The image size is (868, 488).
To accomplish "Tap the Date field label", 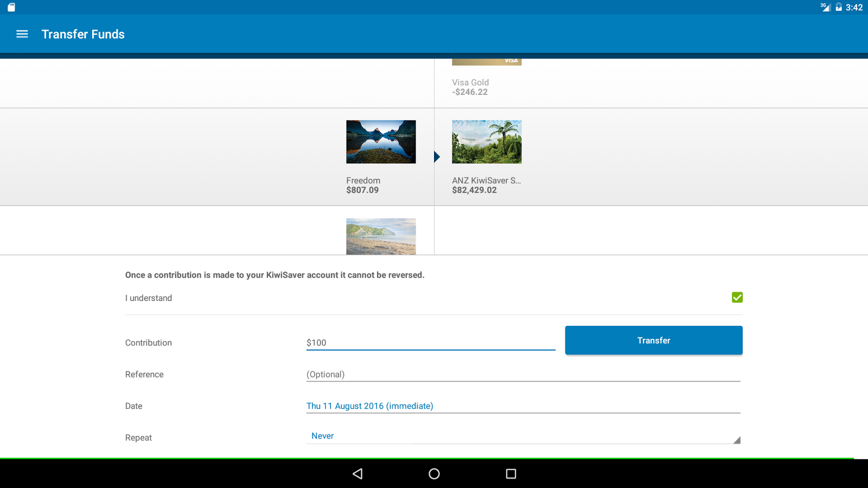I will (133, 406).
